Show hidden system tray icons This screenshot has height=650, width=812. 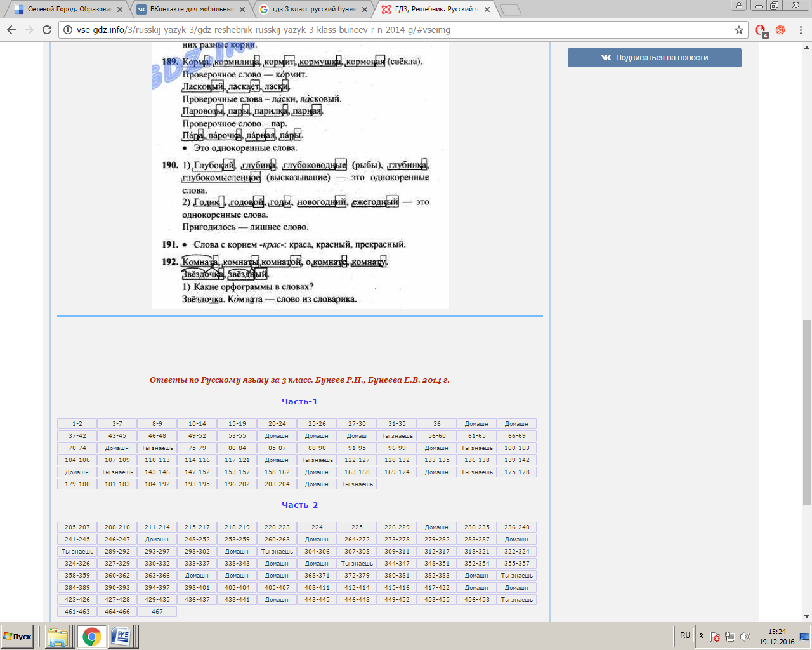[x=701, y=636]
